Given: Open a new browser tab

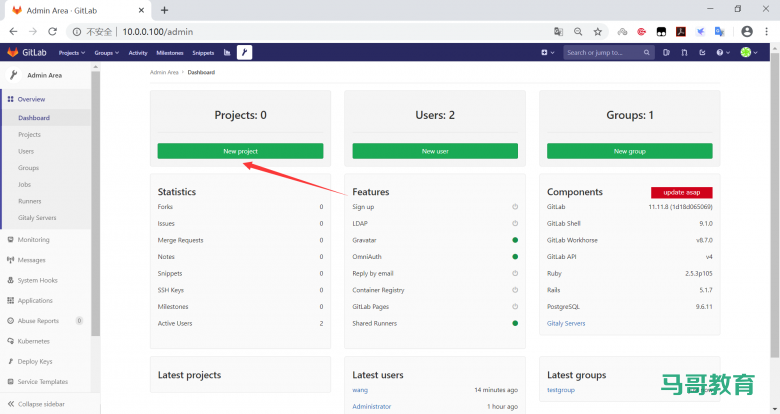Looking at the screenshot, I should point(164,10).
